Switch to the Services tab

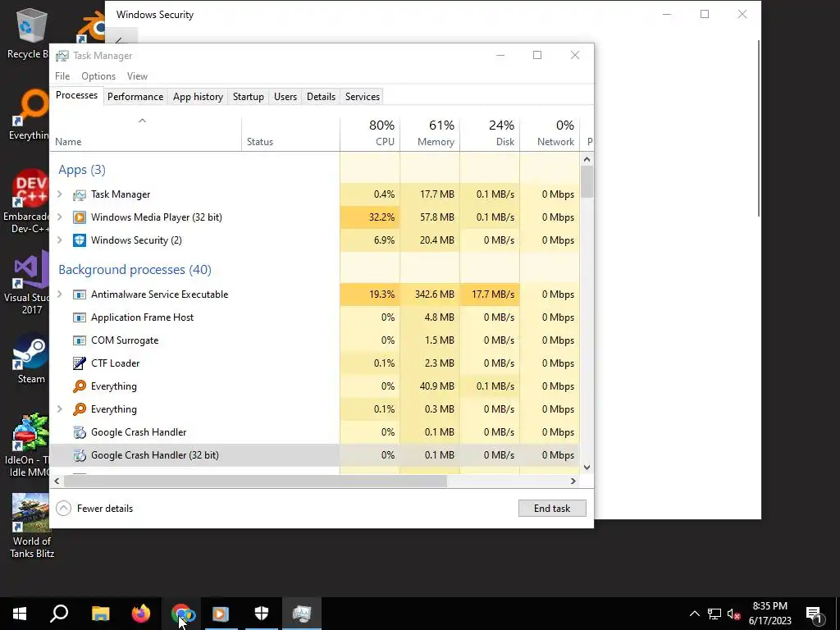pyautogui.click(x=362, y=97)
